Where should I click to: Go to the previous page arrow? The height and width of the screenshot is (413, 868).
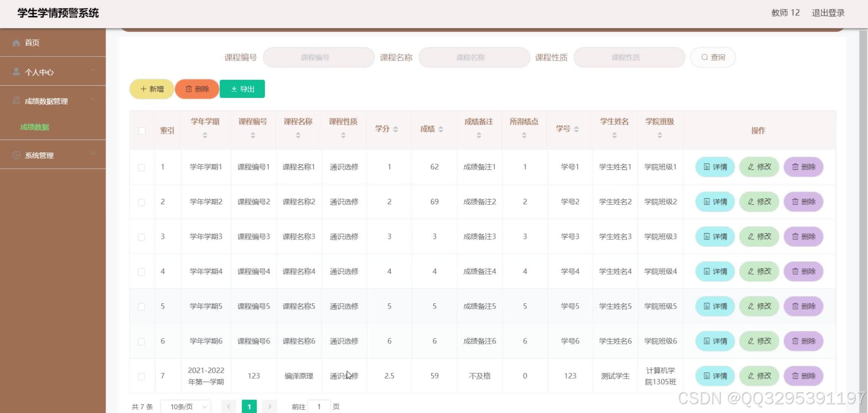(x=229, y=406)
